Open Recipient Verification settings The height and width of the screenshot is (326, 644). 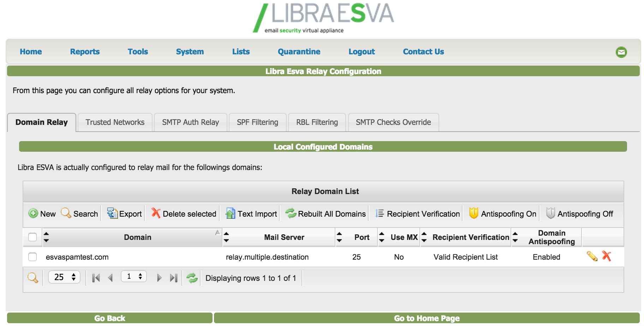pyautogui.click(x=417, y=214)
